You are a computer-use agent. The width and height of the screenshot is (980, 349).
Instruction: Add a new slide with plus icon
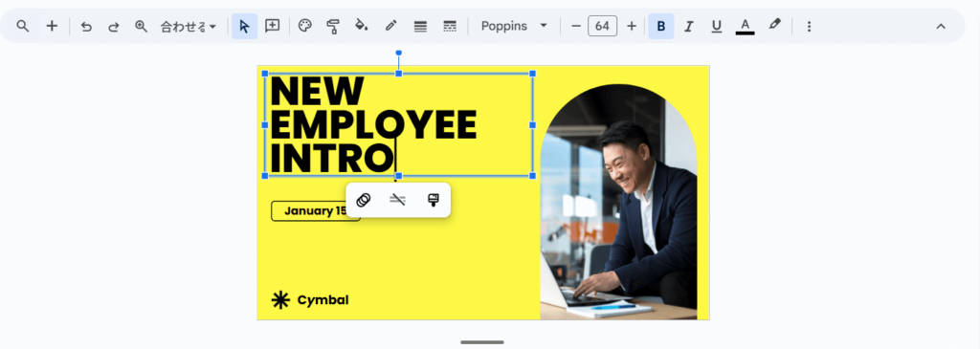coord(53,26)
